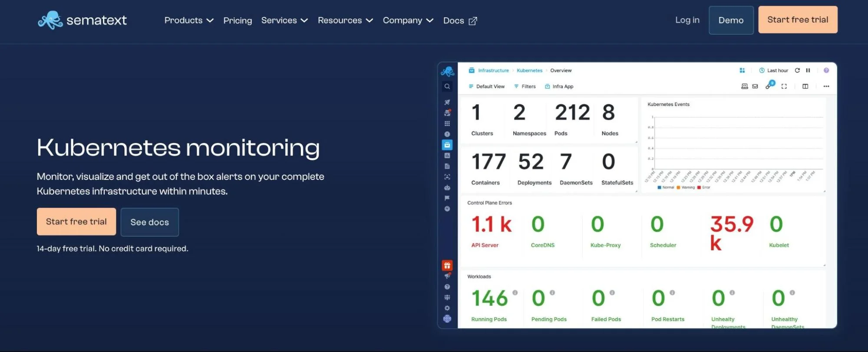Click the 8 Nodes metric
This screenshot has width=868, height=352.
pos(610,119)
